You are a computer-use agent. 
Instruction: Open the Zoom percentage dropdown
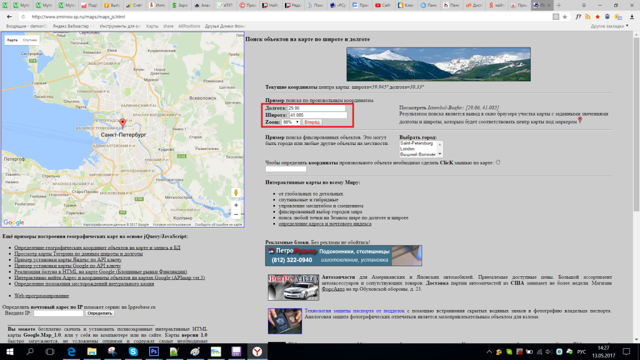[291, 122]
